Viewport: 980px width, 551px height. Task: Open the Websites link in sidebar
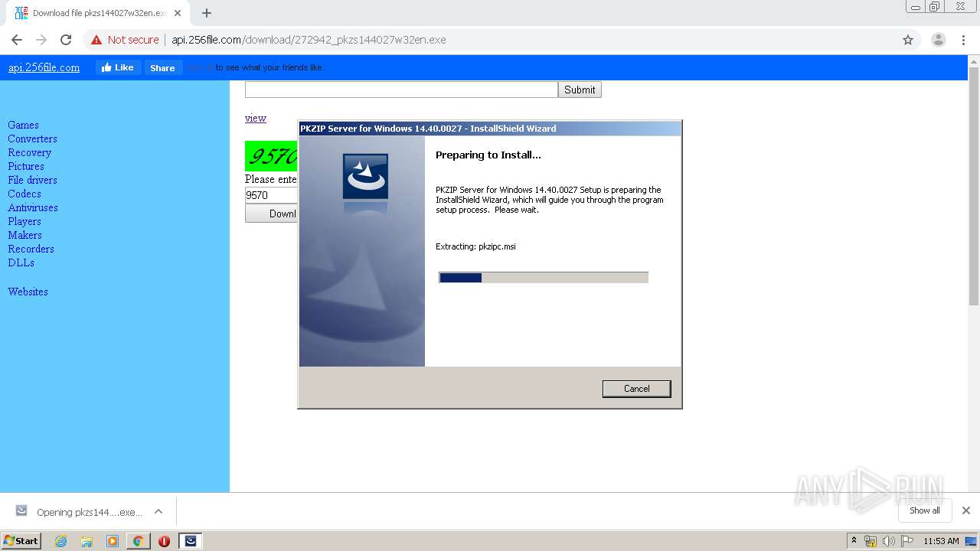point(28,292)
